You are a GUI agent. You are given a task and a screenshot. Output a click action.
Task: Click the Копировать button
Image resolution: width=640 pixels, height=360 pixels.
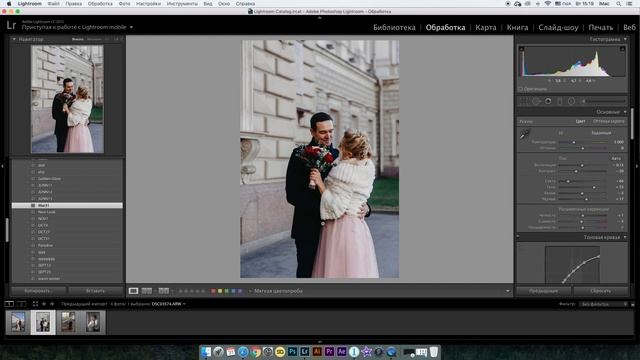pyautogui.click(x=38, y=291)
